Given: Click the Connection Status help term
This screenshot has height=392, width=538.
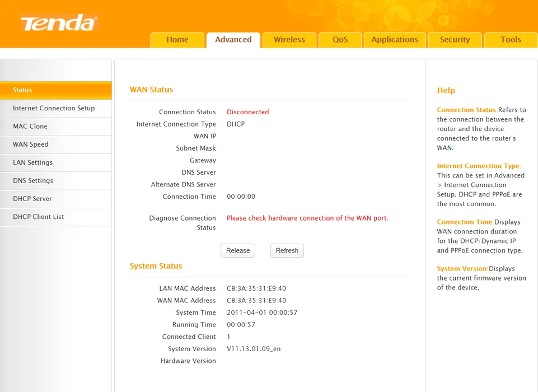Looking at the screenshot, I should pyautogui.click(x=467, y=110).
